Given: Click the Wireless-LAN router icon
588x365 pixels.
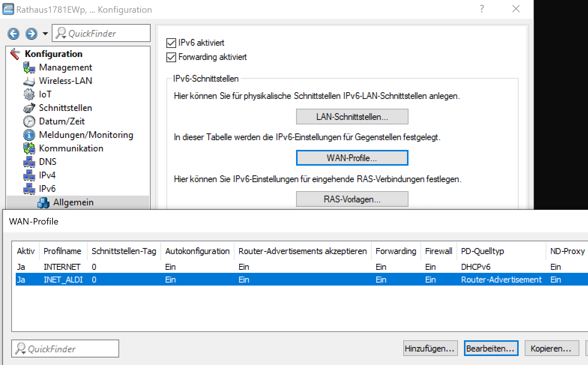Looking at the screenshot, I should [x=29, y=81].
